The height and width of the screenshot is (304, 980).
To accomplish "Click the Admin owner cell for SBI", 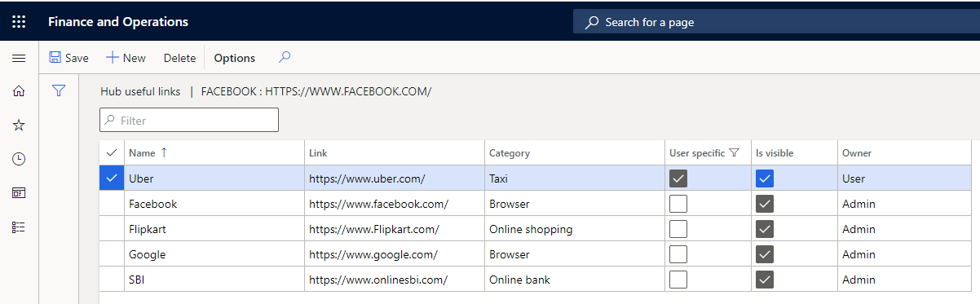I will pyautogui.click(x=905, y=280).
